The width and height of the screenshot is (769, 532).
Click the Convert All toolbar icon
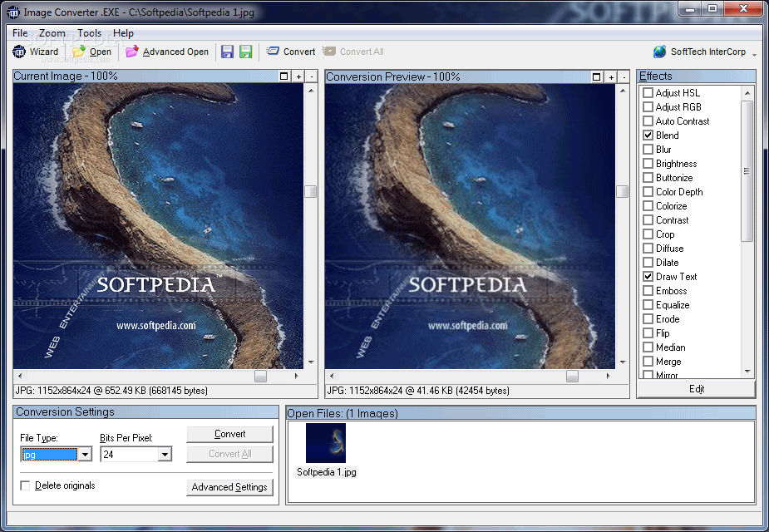pos(329,51)
